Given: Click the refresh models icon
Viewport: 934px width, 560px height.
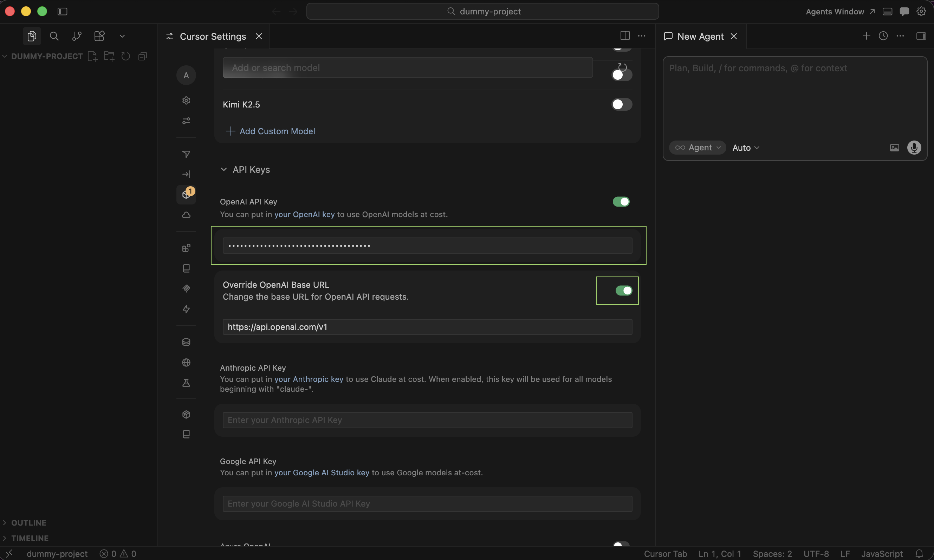Looking at the screenshot, I should (x=622, y=67).
